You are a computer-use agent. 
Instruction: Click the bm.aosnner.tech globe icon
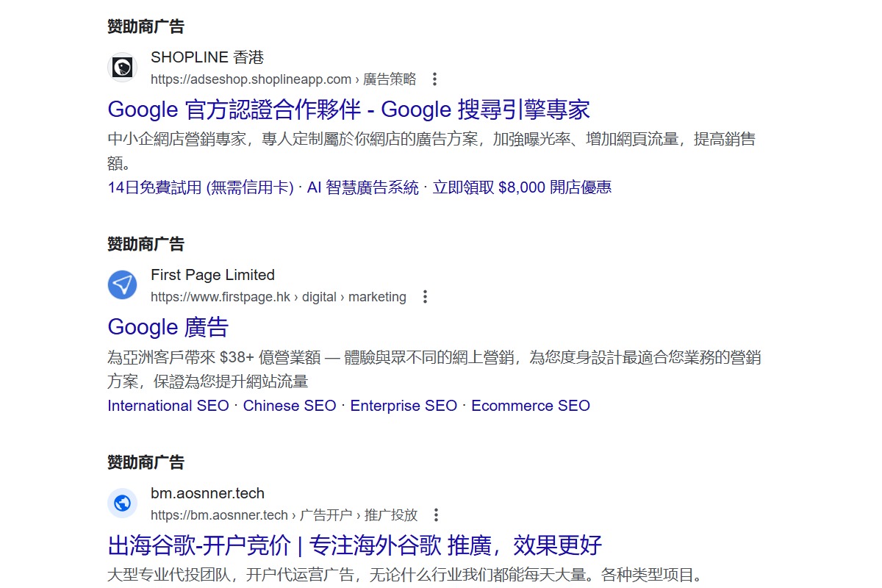point(122,503)
